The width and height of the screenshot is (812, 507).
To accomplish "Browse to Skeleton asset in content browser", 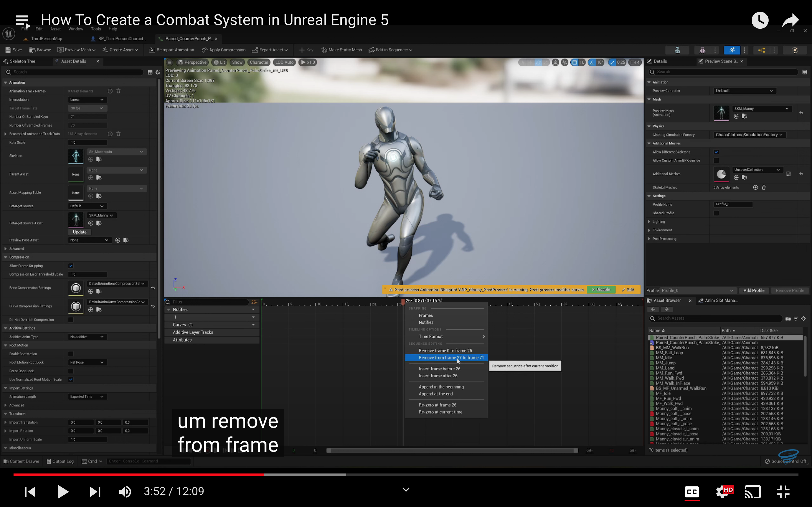I will (99, 160).
